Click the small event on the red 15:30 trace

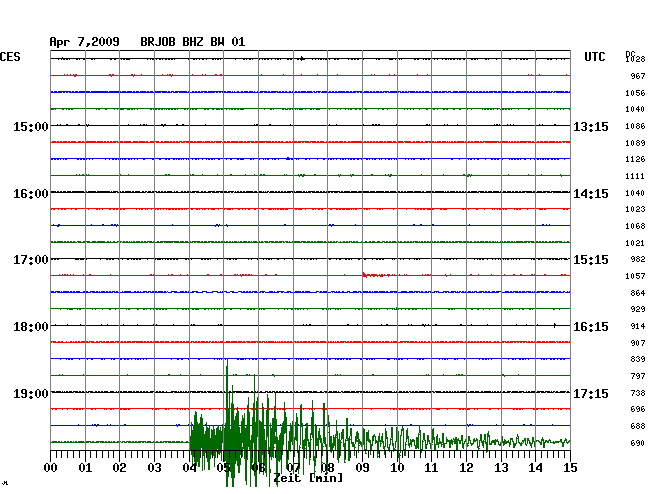pyautogui.click(x=375, y=275)
